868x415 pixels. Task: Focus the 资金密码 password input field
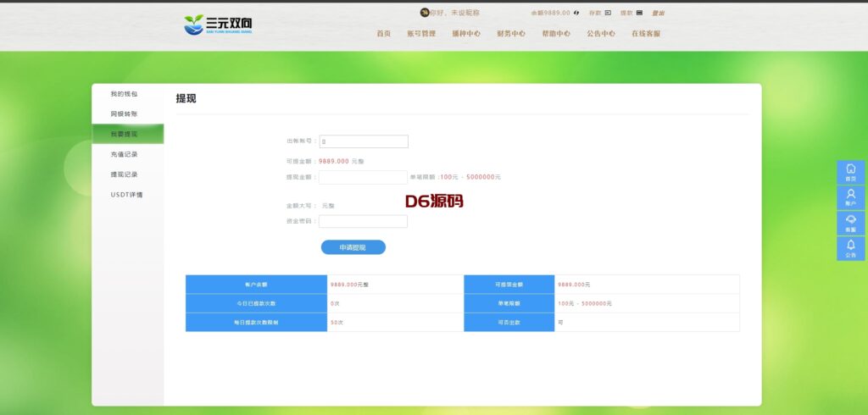pos(363,221)
